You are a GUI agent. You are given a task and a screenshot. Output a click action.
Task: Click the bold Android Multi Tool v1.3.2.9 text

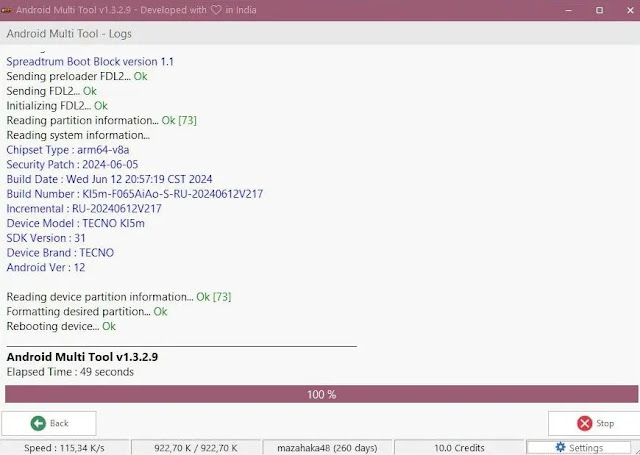pos(82,357)
